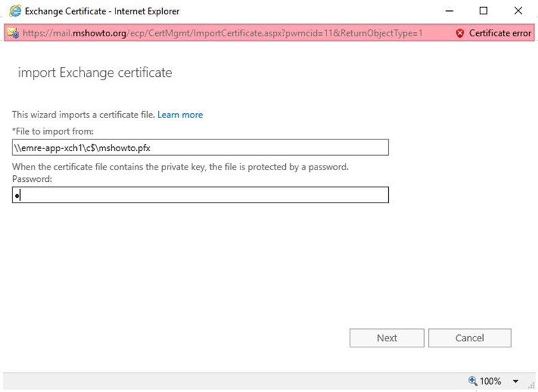Minimize the Exchange Certificate window

449,11
